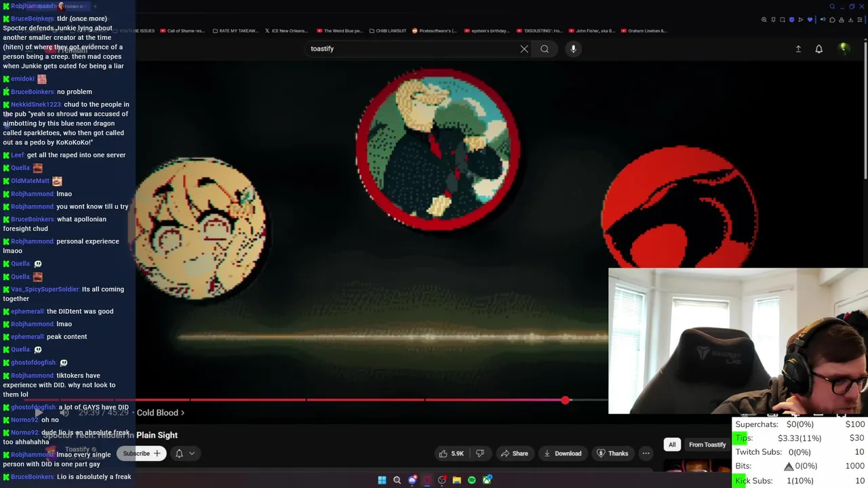Open the 'John Fisher, aka B...' bookmark
The image size is (868, 488).
tap(591, 30)
